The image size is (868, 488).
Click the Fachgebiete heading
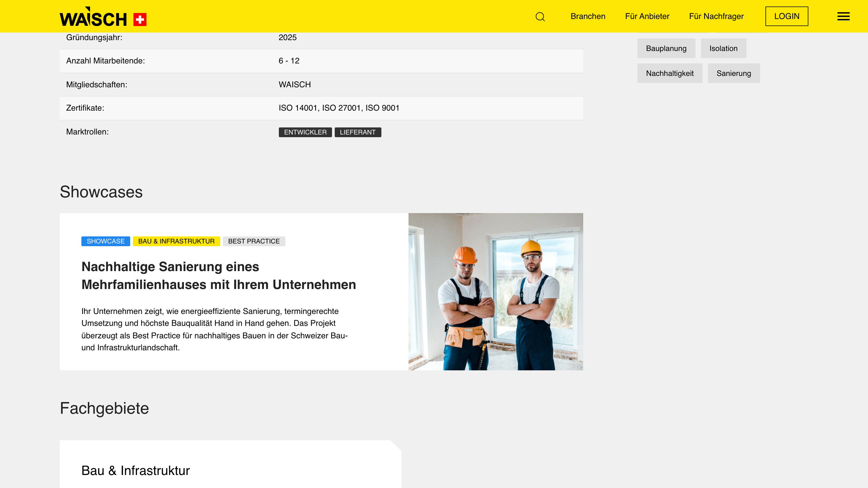[x=104, y=408]
